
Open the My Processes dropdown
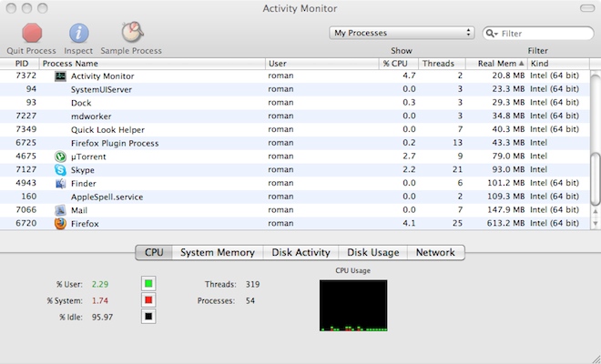click(x=402, y=33)
